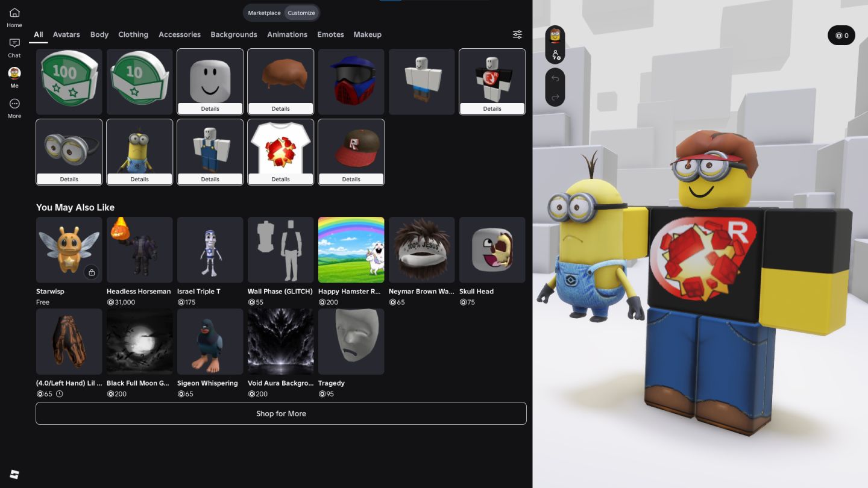Open the Robux balance indicator
The width and height of the screenshot is (868, 488).
pos(841,36)
